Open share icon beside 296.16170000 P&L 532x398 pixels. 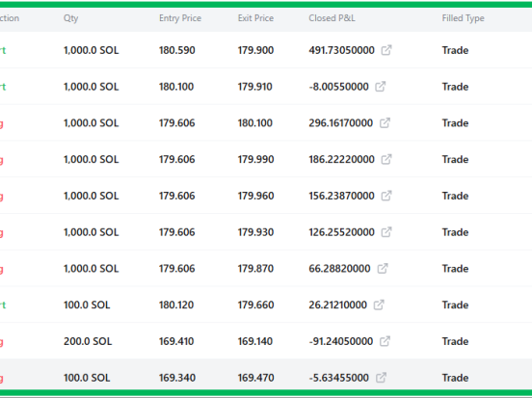[385, 122]
